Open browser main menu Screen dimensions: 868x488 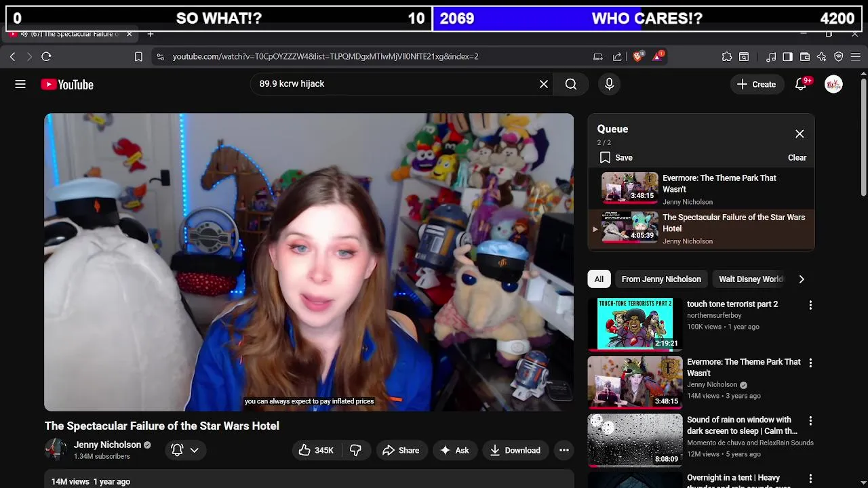856,56
